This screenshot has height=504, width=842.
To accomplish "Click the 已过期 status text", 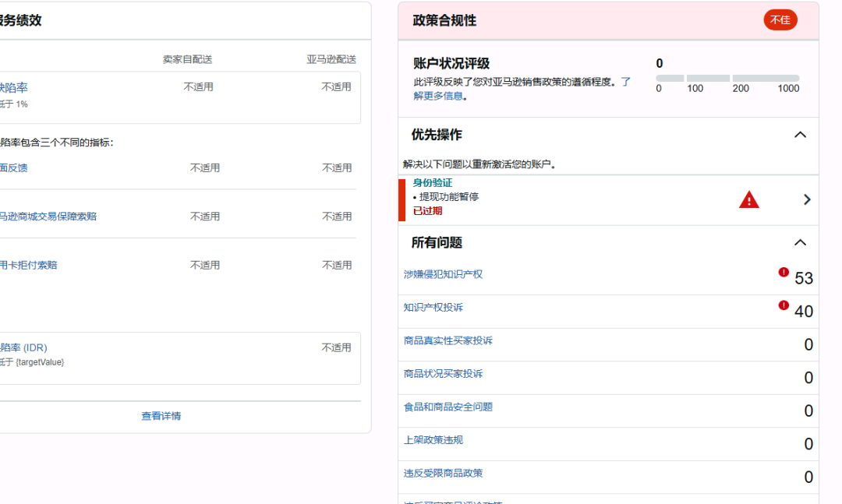I will (x=427, y=211).
